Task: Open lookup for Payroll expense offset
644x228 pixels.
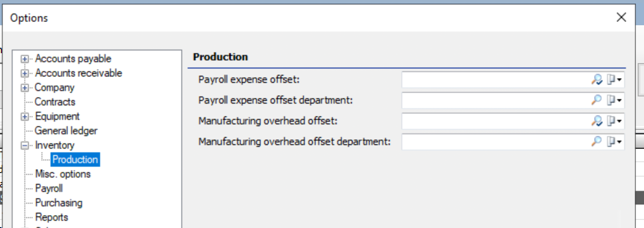Action: point(597,80)
